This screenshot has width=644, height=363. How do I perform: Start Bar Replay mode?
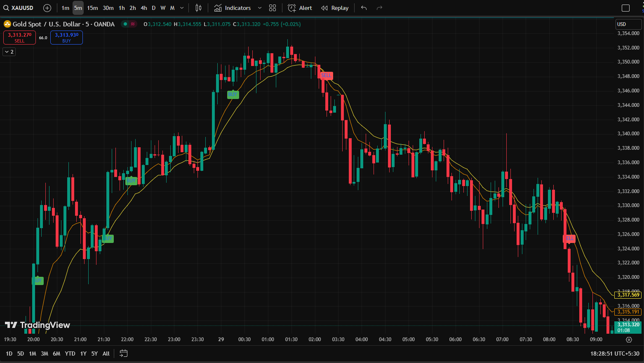(335, 8)
